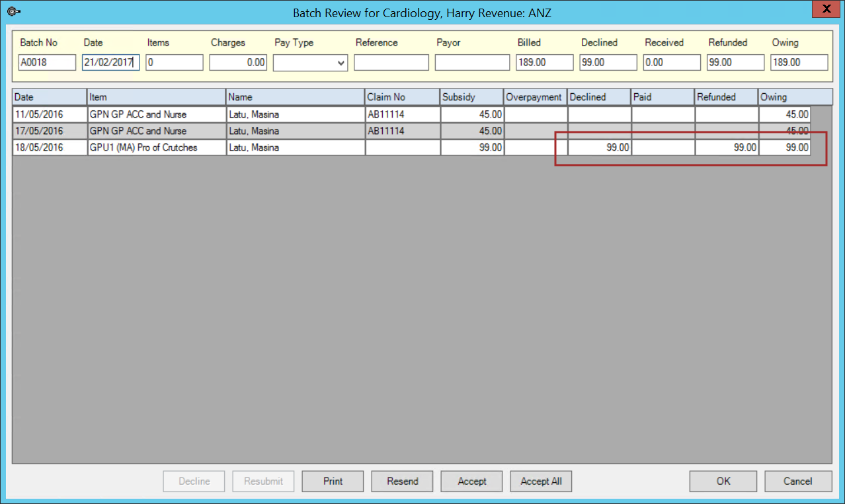Click the Date field showing 21/02/2017

[x=111, y=63]
